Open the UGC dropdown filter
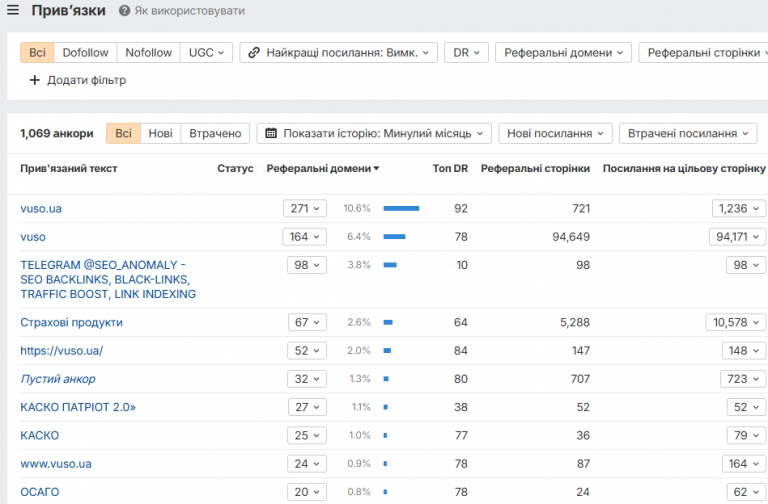This screenshot has height=504, width=768. click(x=206, y=52)
